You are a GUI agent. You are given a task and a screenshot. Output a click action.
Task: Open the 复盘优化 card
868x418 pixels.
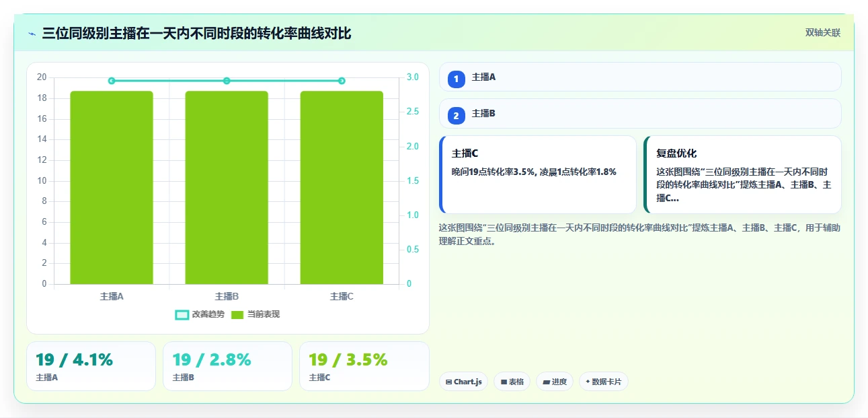pos(742,175)
